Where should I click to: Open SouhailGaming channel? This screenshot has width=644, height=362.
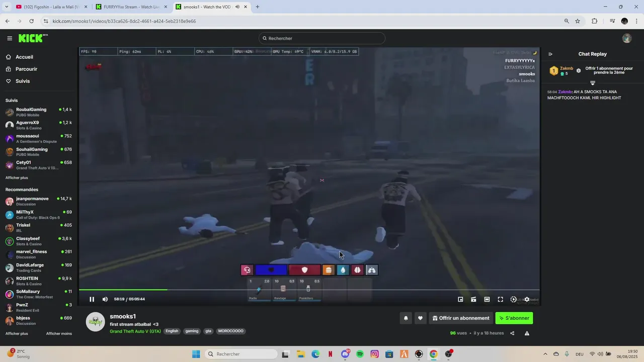click(39, 151)
